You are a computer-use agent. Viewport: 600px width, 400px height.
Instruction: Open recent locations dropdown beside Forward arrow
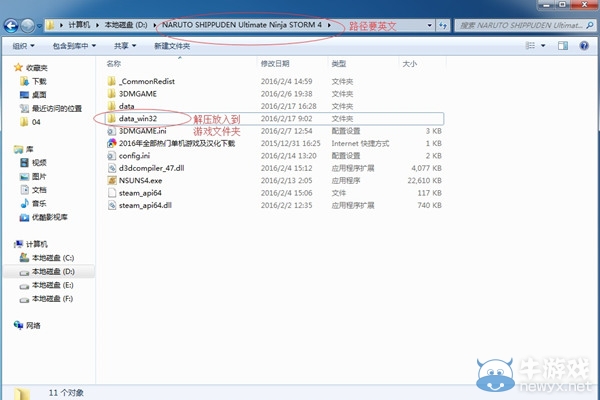(39, 26)
